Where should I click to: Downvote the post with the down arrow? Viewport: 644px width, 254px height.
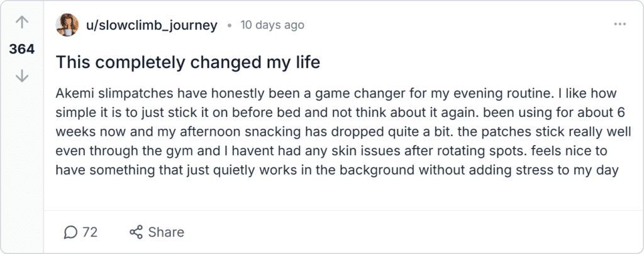coord(22,76)
